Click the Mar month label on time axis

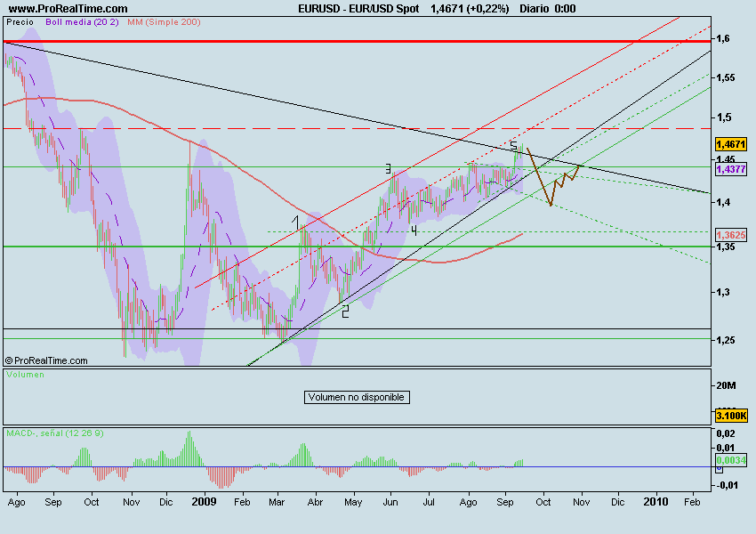277,502
